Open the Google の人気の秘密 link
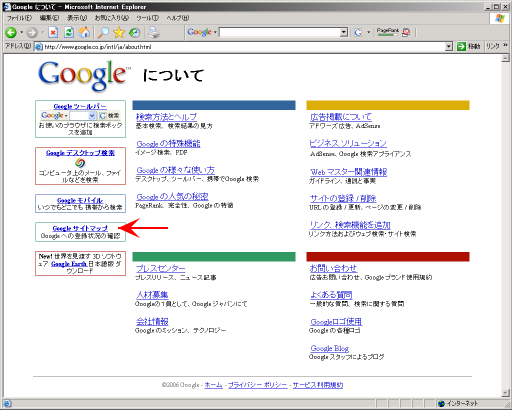The image size is (512, 410). click(x=172, y=197)
